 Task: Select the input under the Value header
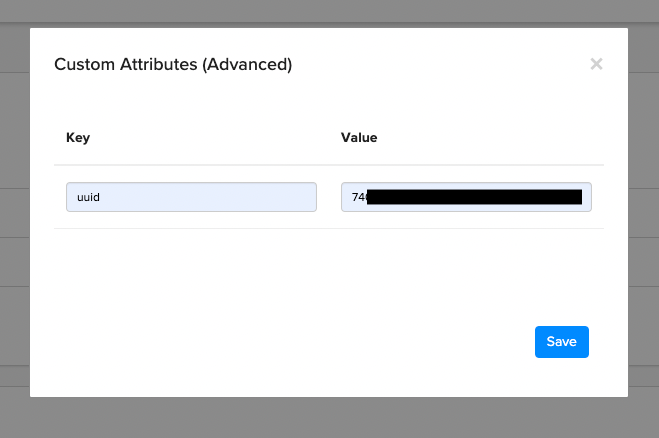(466, 197)
